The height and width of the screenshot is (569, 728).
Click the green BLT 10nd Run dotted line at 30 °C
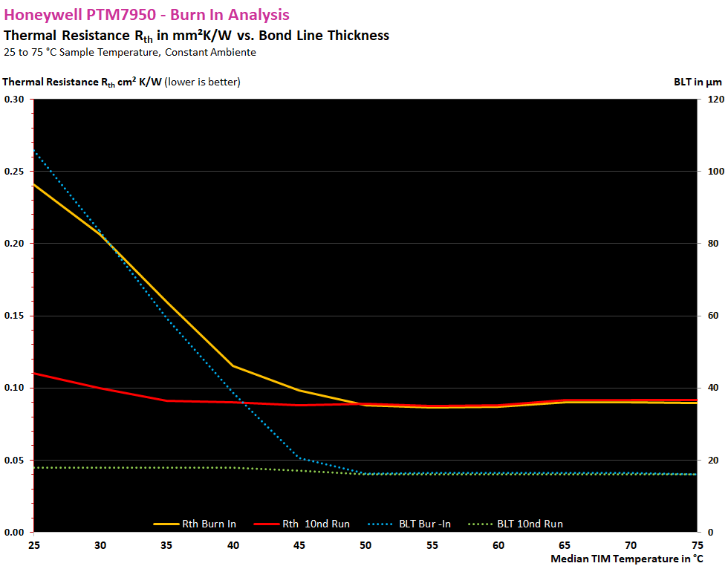(100, 467)
